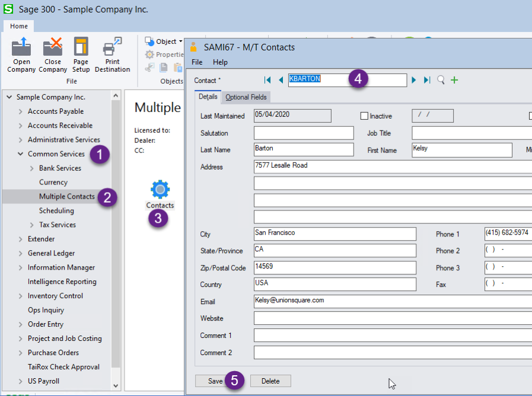Click the Properties gear item in the ribbon
The width and height of the screenshot is (532, 396).
click(x=164, y=55)
